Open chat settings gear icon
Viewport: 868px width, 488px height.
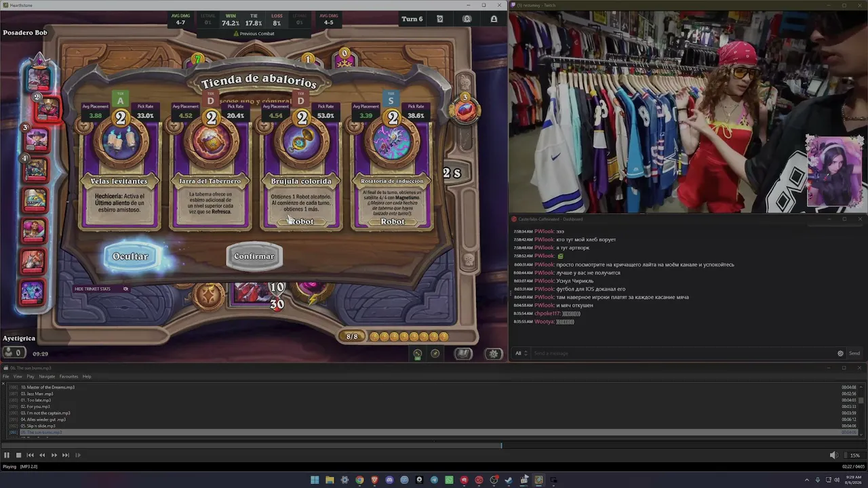tap(840, 353)
